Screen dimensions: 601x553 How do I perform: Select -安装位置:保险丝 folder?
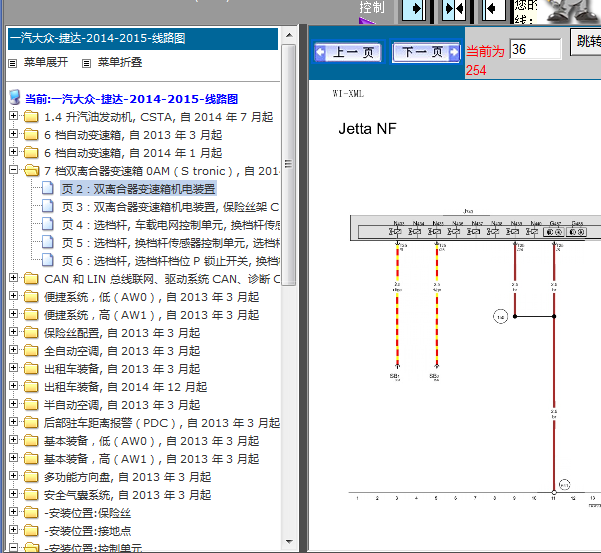87,513
